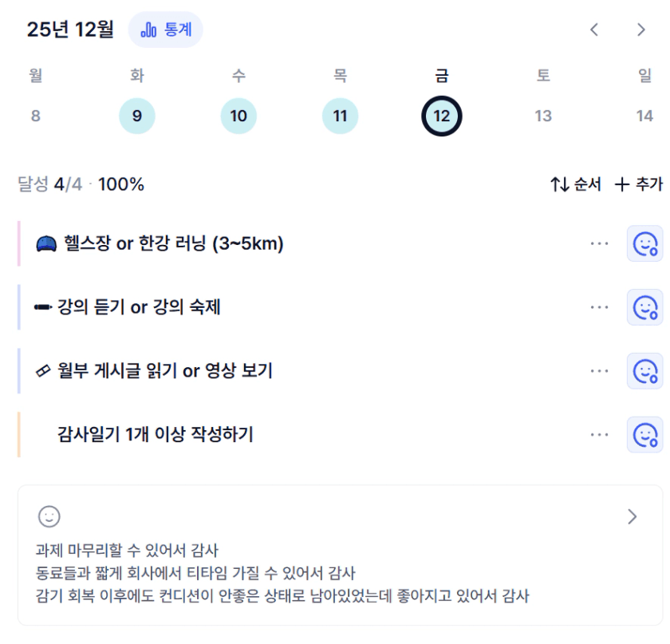Open the 통계 statistics view
670x644 pixels.
click(165, 30)
